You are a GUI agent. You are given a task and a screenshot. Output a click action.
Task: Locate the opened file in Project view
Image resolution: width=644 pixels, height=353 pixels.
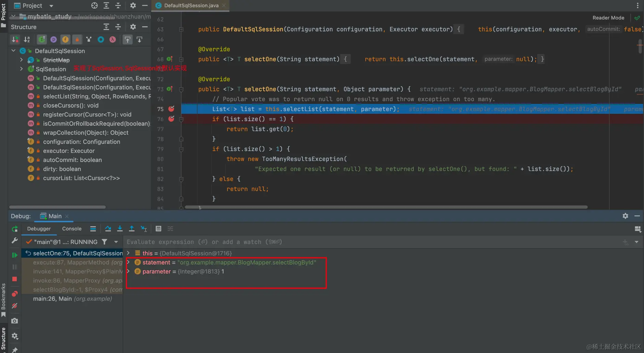[94, 5]
